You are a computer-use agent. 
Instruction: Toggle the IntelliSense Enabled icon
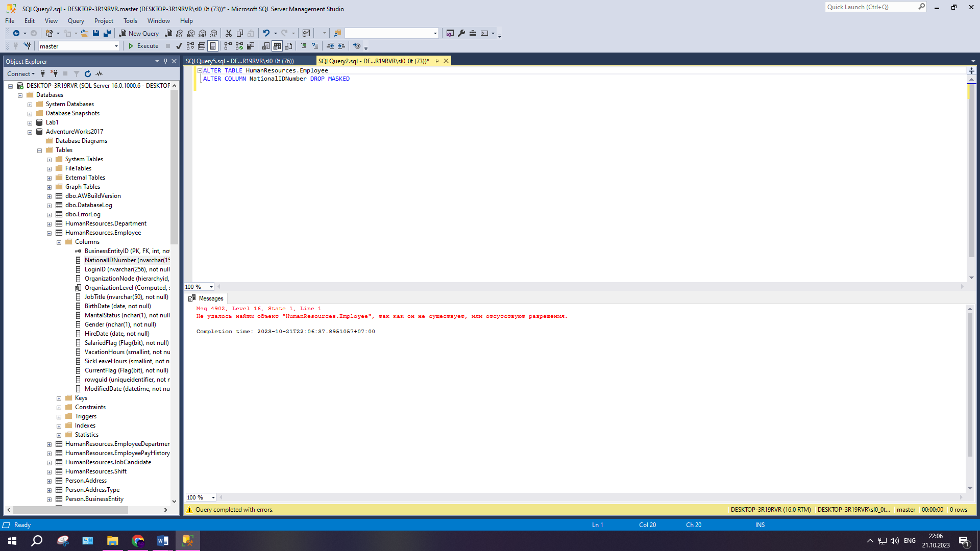coord(213,46)
